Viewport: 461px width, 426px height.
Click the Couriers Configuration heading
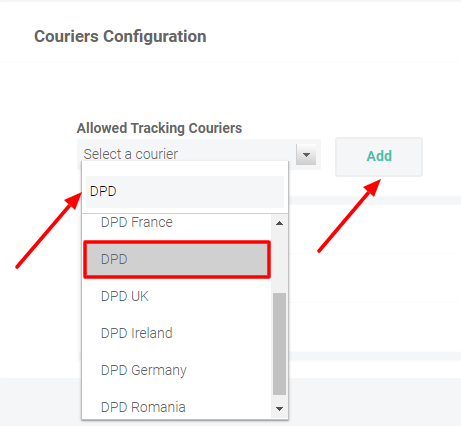click(x=120, y=36)
